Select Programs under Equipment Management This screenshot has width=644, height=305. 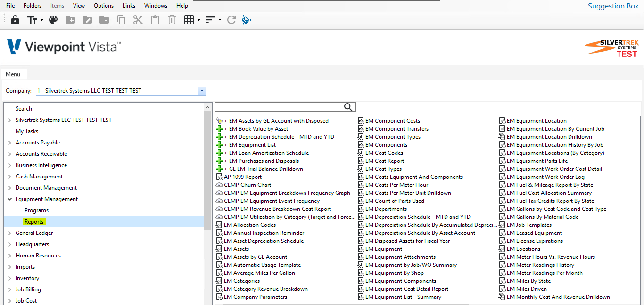[x=37, y=210]
